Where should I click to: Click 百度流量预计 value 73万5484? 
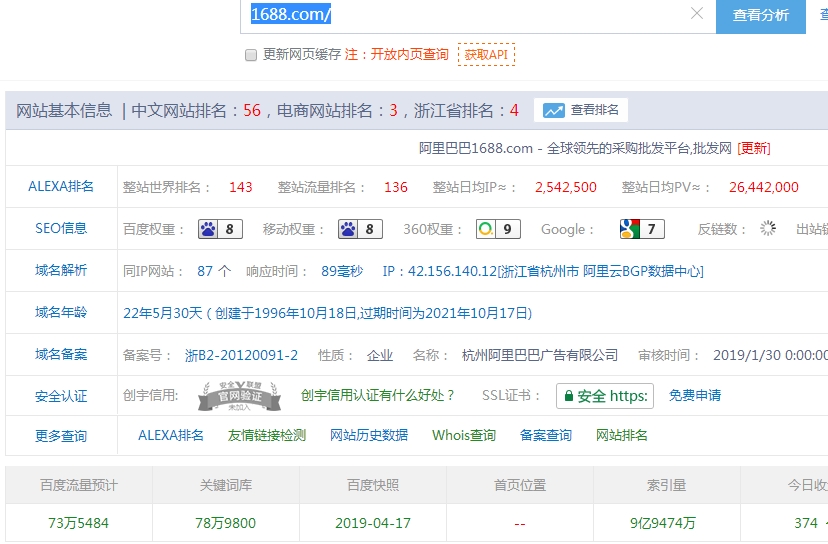79,523
